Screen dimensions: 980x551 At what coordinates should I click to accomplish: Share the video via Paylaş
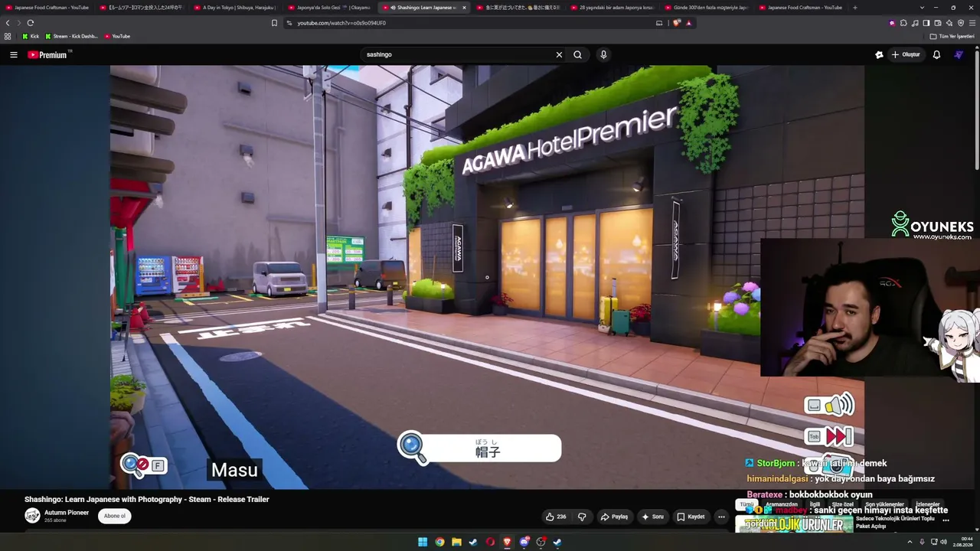coord(614,517)
